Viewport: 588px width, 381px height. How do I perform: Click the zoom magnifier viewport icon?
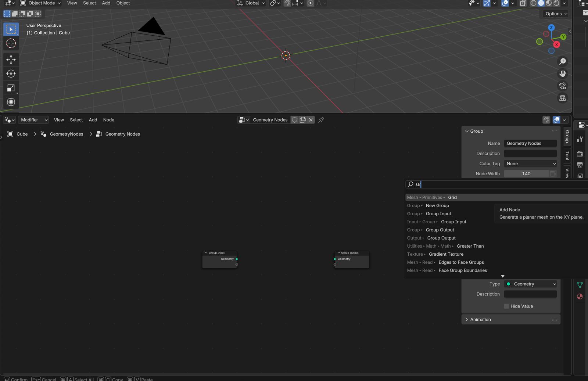[x=562, y=61]
